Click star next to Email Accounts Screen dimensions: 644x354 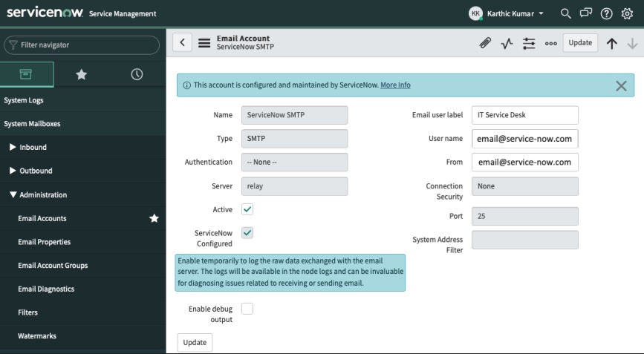point(154,217)
